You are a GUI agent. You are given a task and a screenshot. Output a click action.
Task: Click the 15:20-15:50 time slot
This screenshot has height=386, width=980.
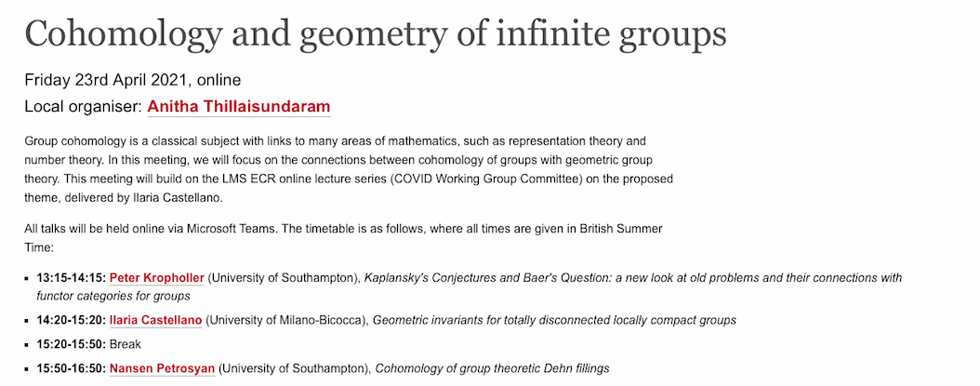click(71, 344)
